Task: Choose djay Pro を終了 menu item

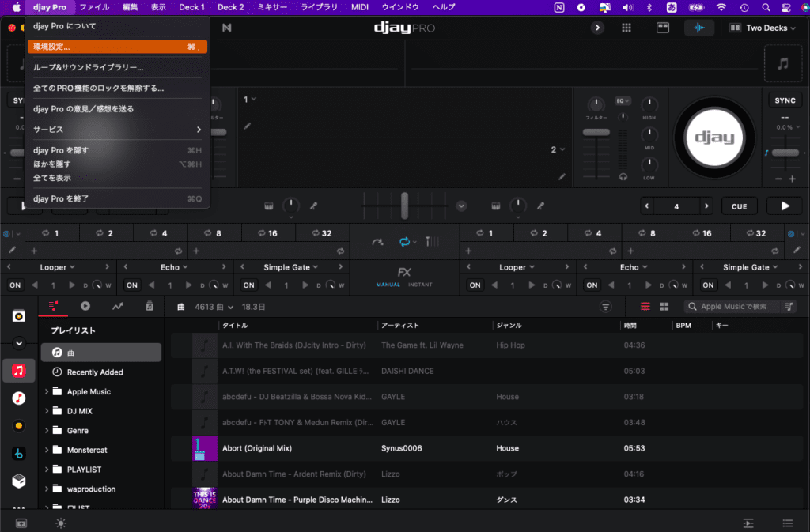Action: tap(117, 198)
